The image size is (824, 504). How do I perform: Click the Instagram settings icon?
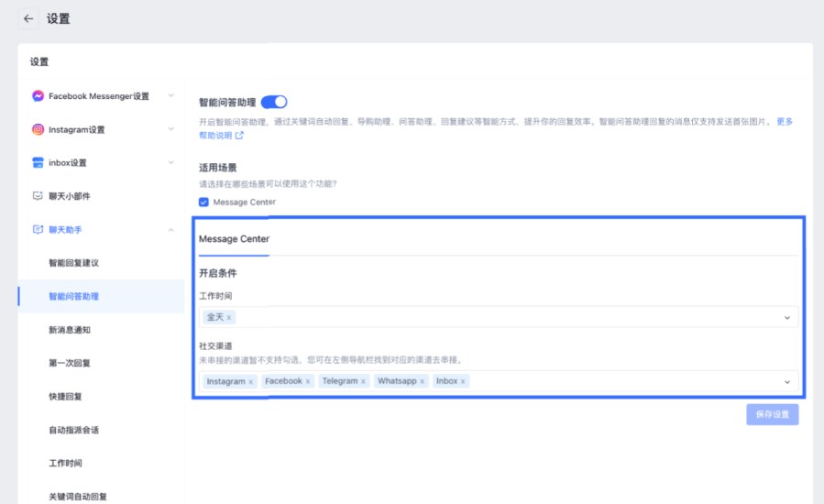click(x=38, y=130)
